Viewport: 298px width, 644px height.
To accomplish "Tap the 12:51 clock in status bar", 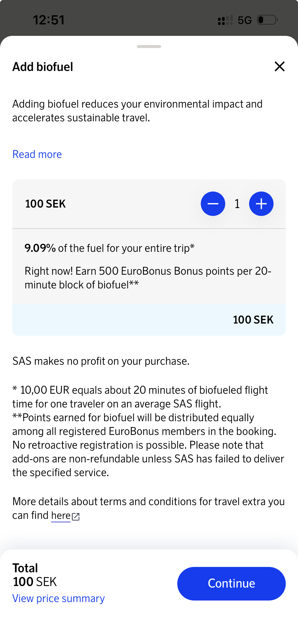I will point(49,20).
